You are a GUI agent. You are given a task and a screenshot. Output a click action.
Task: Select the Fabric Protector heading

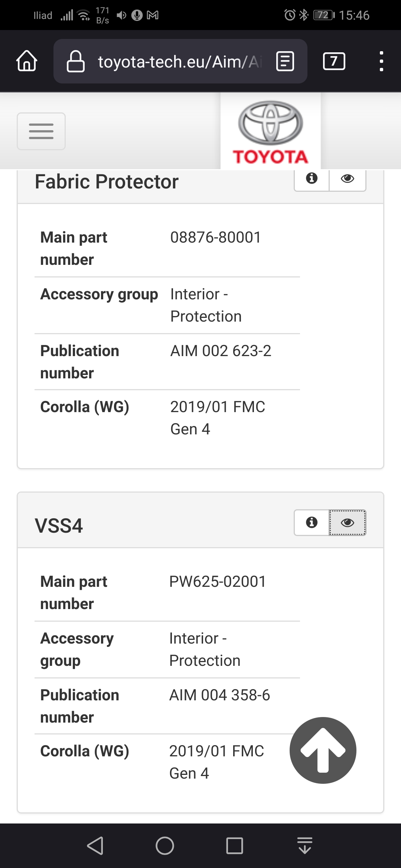pyautogui.click(x=107, y=181)
